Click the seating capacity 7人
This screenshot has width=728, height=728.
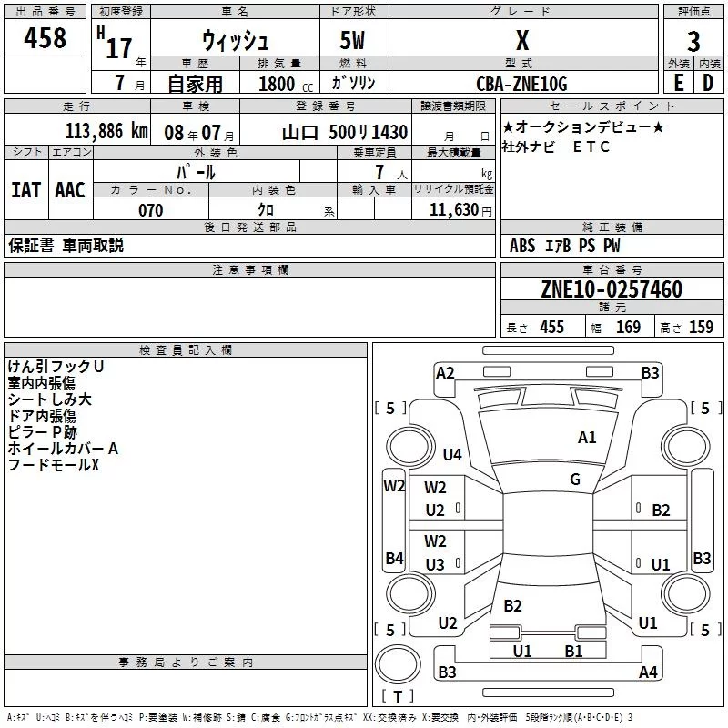[390, 172]
